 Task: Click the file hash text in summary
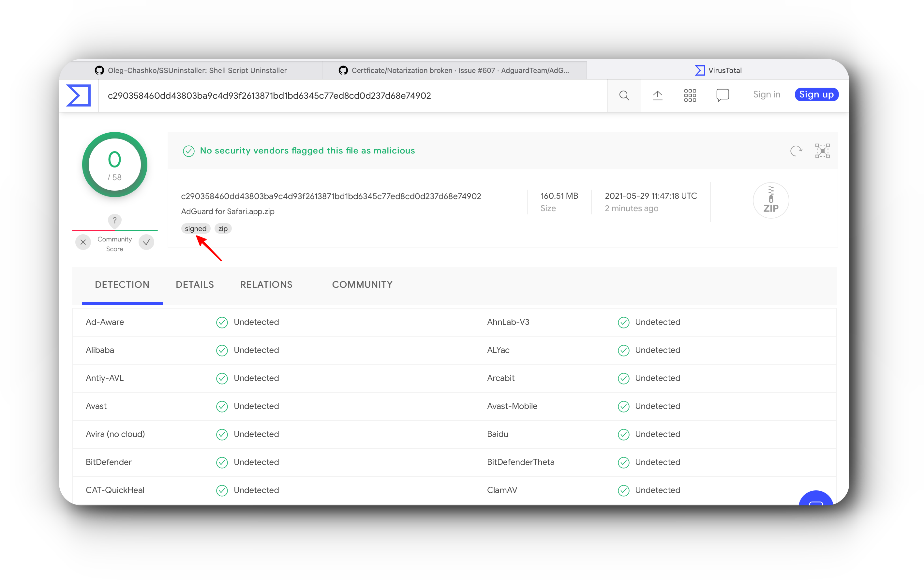point(331,196)
